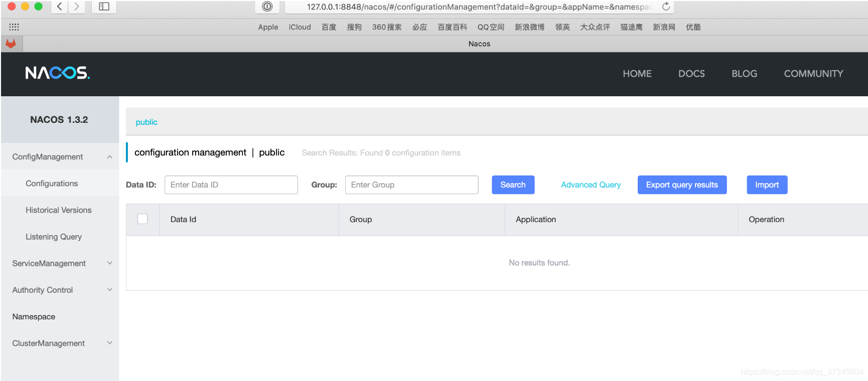Go to HOME in the top navigation
868x381 pixels.
[637, 74]
